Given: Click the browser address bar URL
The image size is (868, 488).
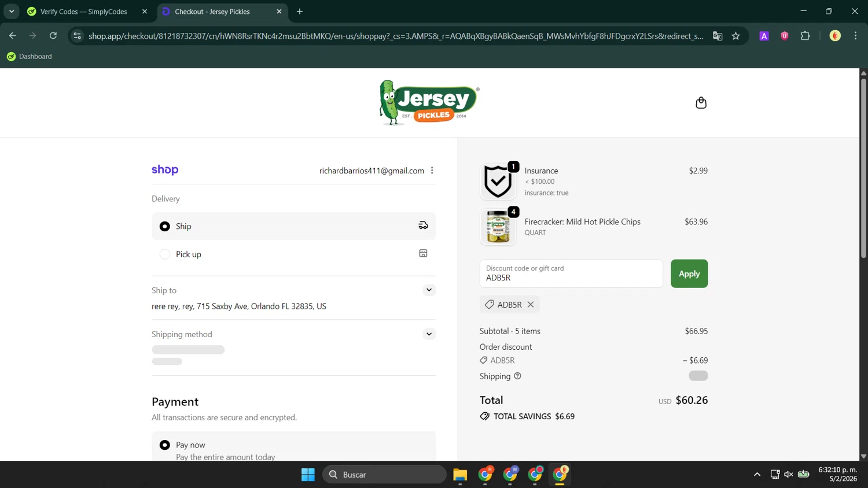Looking at the screenshot, I should click(396, 36).
